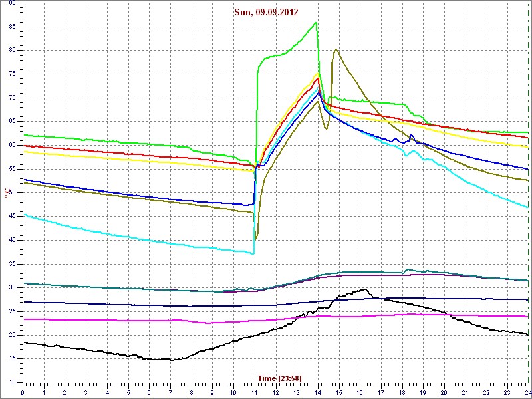Click hour 18 on the time axis

(402, 391)
